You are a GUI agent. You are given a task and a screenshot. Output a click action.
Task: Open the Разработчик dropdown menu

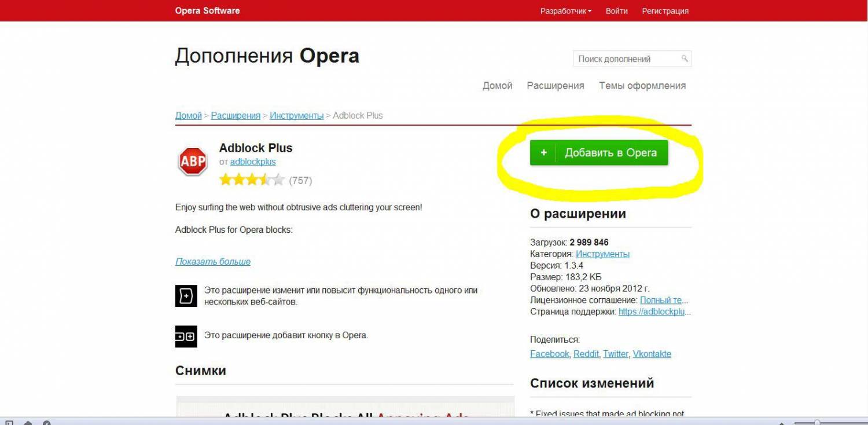click(565, 11)
